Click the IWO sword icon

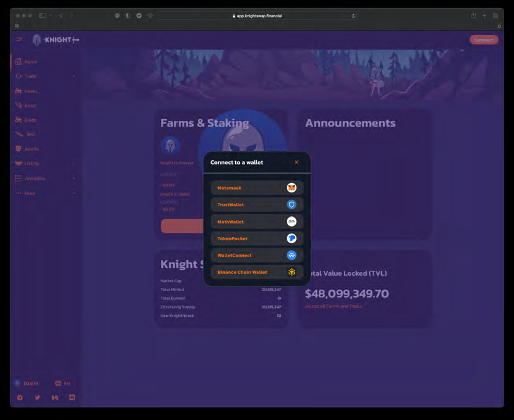[19, 134]
